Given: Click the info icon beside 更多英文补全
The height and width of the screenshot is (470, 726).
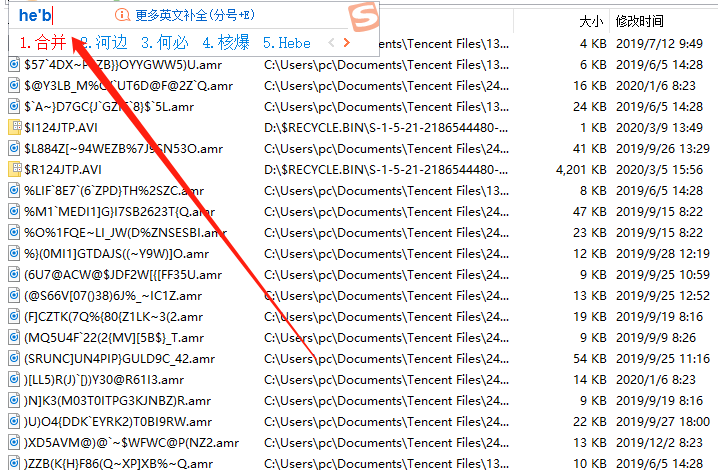Looking at the screenshot, I should (122, 15).
